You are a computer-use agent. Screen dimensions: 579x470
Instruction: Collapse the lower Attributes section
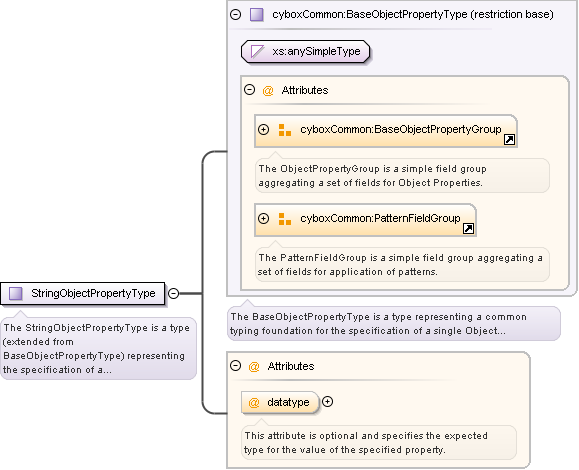[x=236, y=366]
